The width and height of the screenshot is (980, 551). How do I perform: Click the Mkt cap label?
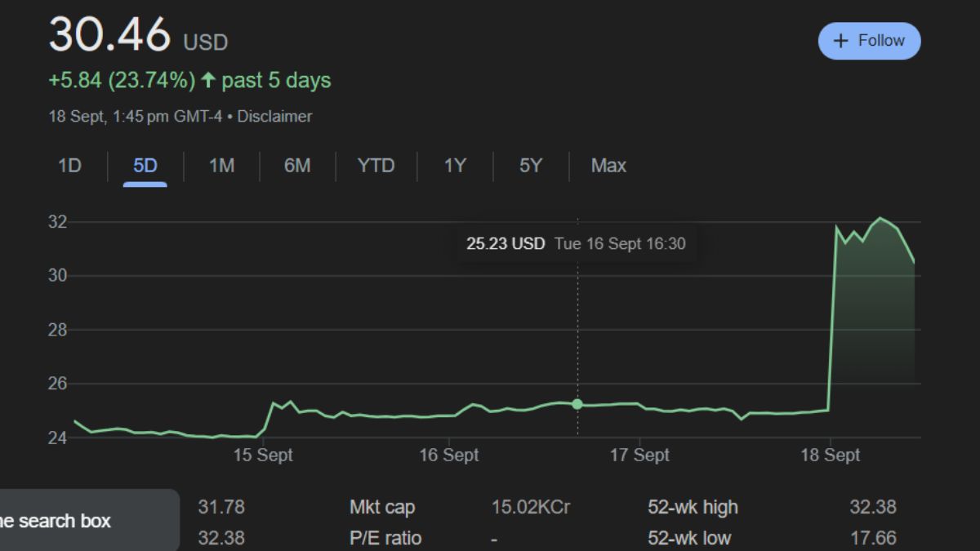coord(382,507)
